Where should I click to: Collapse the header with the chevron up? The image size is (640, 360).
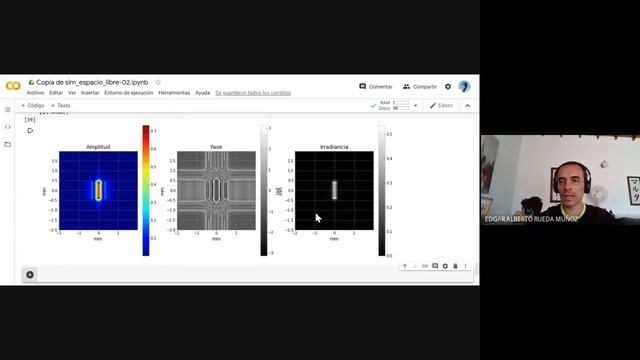(467, 106)
